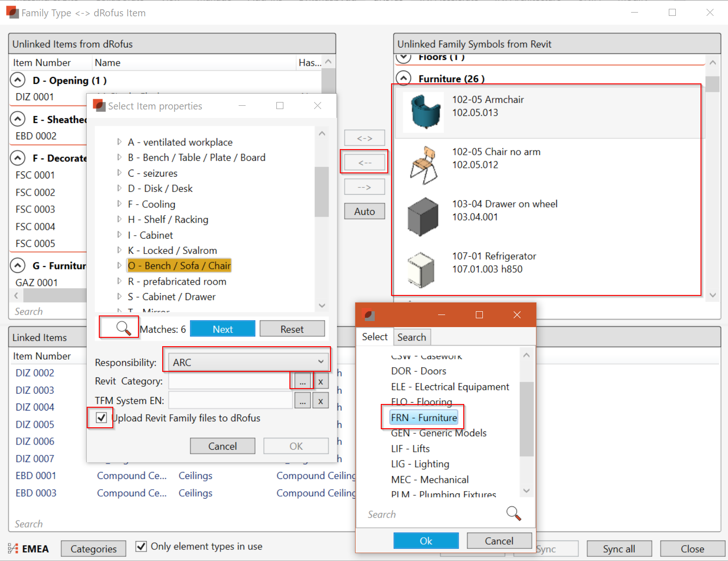Viewport: 728px width, 561px height.
Task: Click the EMEA logo icon
Action: point(13,548)
